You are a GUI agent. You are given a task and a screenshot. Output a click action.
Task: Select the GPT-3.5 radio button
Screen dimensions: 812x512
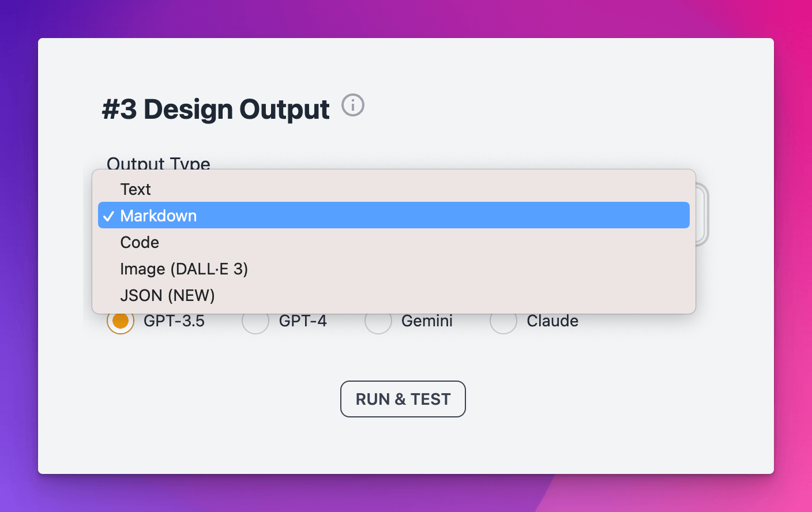pos(121,321)
